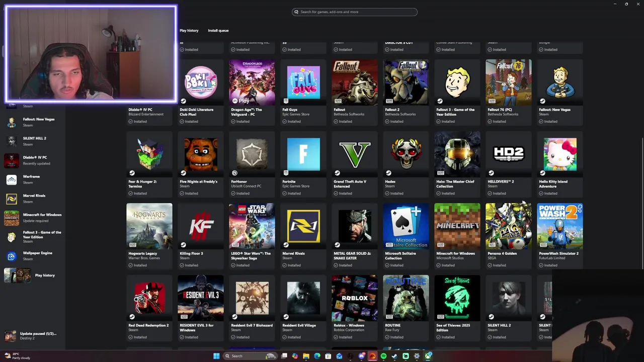Open Windows Start menu
The image size is (644, 362).
point(216,356)
